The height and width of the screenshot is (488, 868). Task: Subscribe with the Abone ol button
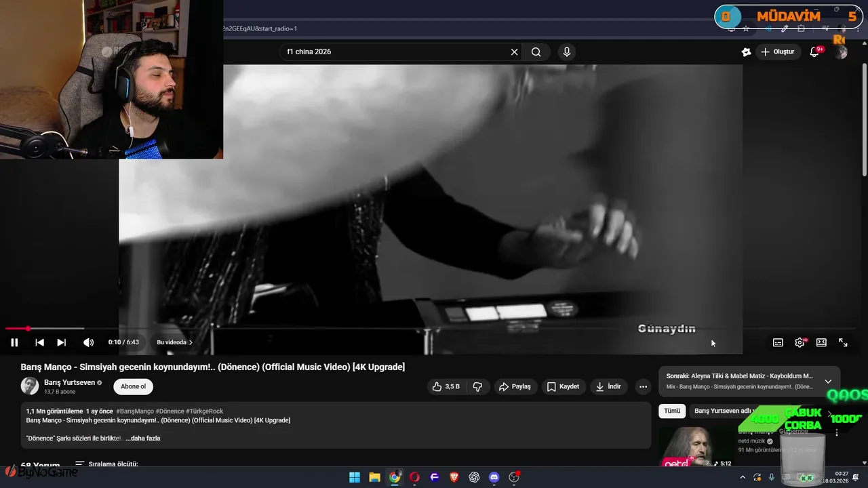(133, 386)
